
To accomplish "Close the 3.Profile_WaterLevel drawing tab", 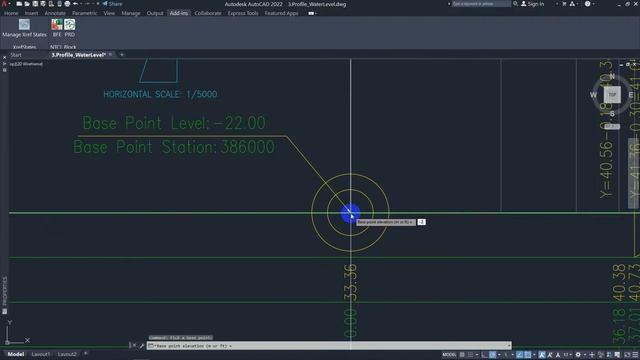I will pyautogui.click(x=111, y=54).
